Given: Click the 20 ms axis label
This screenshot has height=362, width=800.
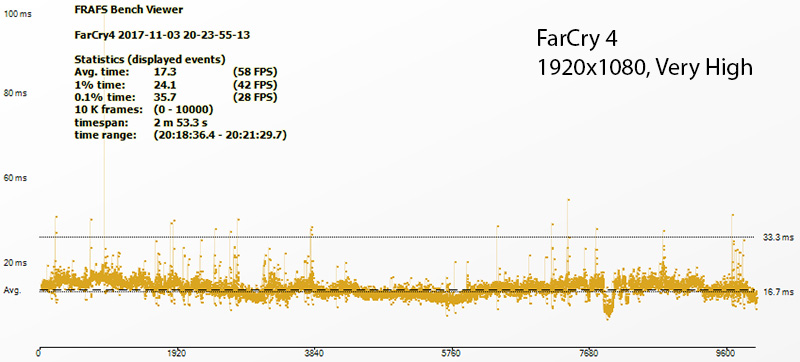Looking at the screenshot, I should point(15,263).
